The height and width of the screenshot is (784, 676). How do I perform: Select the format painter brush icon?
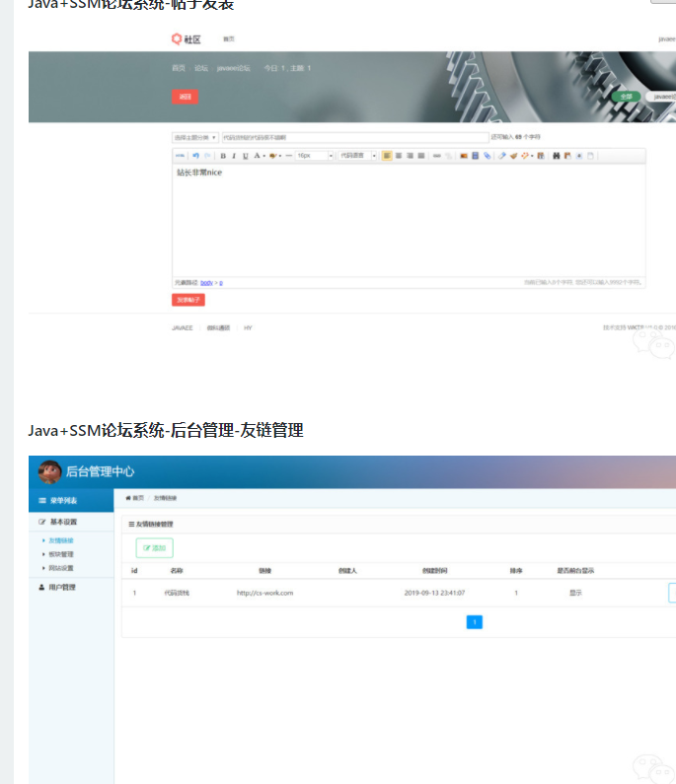pyautogui.click(x=513, y=156)
